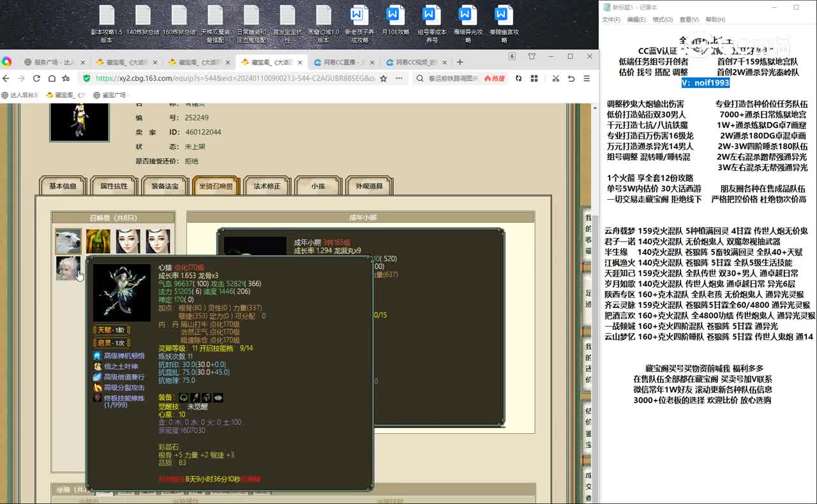Switch to 网易CC直播 browser tab

[x=343, y=63]
